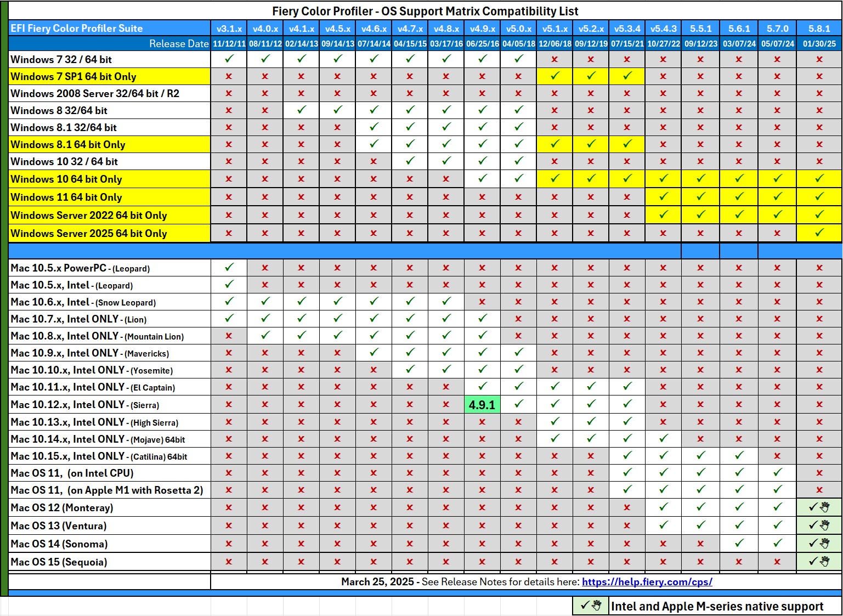Click Mac OS 14 Sonoma checkmark under 5.6.1
The width and height of the screenshot is (843, 616).
click(739, 544)
